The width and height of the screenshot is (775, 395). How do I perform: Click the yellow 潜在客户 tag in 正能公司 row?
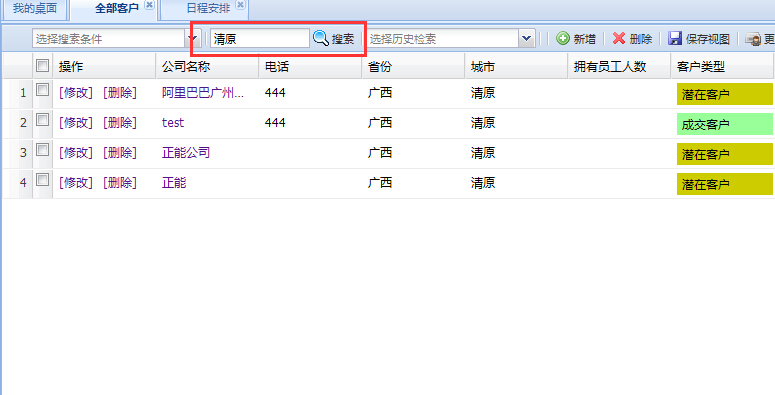[725, 154]
